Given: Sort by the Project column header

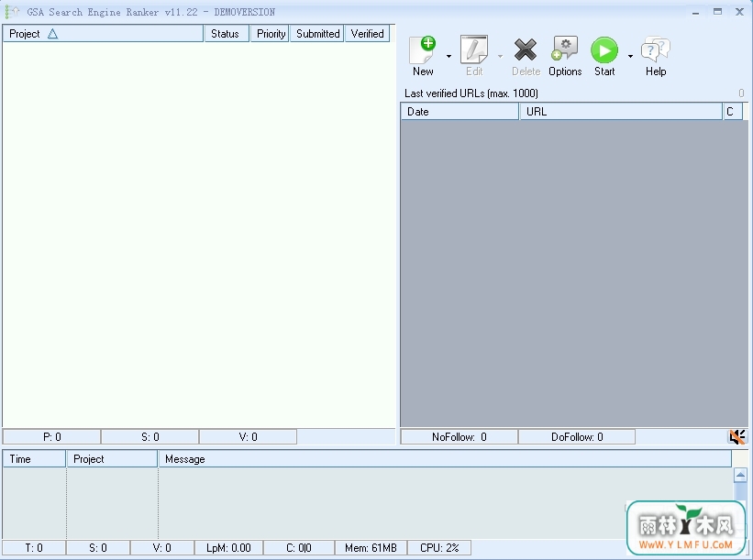Looking at the screenshot, I should coord(104,34).
